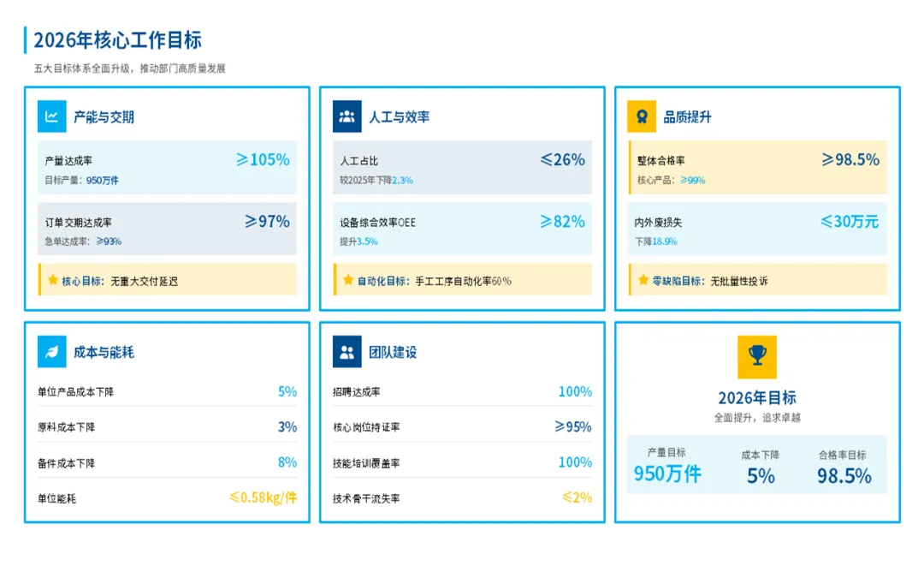Select the 内外废损失 ≤30万元 card
The width and height of the screenshot is (924, 578).
pos(757,229)
